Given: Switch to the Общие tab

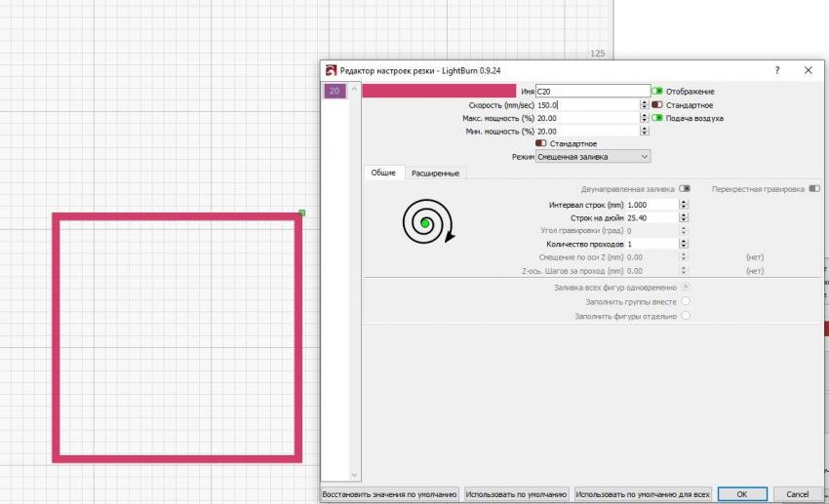Looking at the screenshot, I should 383,173.
